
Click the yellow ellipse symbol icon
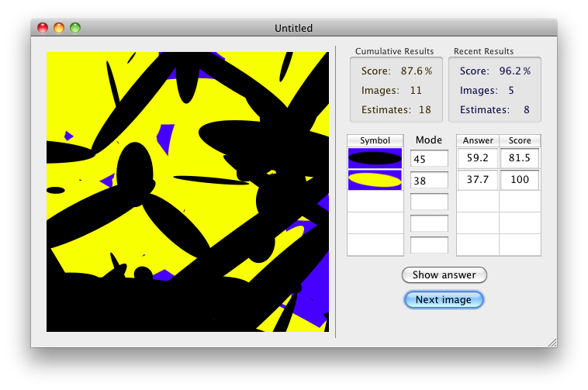click(375, 180)
